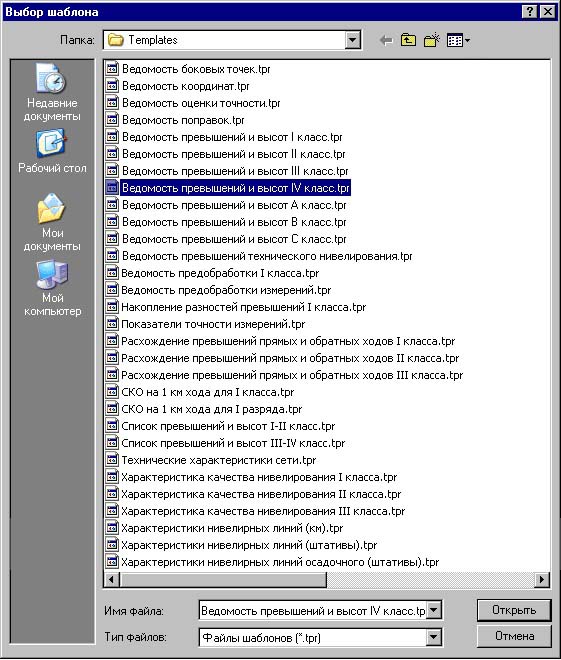
Task: Click file icon of Ведомость оценки точности.tpr
Action: point(112,103)
